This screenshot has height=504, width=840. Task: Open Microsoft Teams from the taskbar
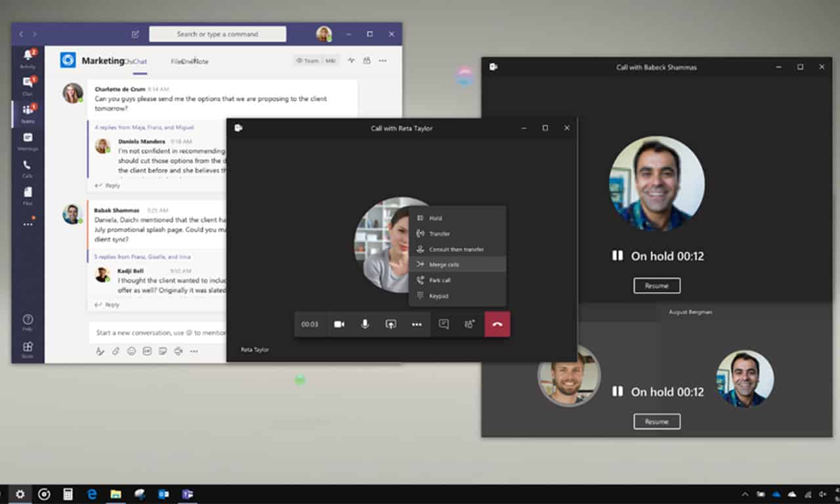tap(187, 494)
